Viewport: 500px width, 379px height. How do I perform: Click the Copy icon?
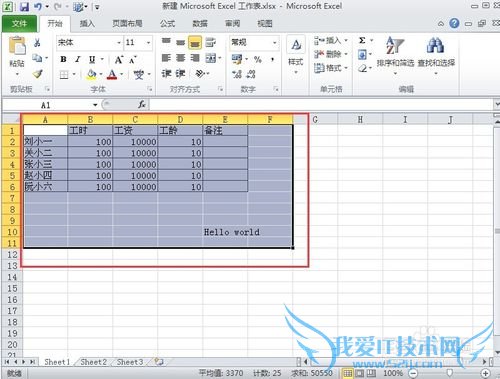click(37, 58)
